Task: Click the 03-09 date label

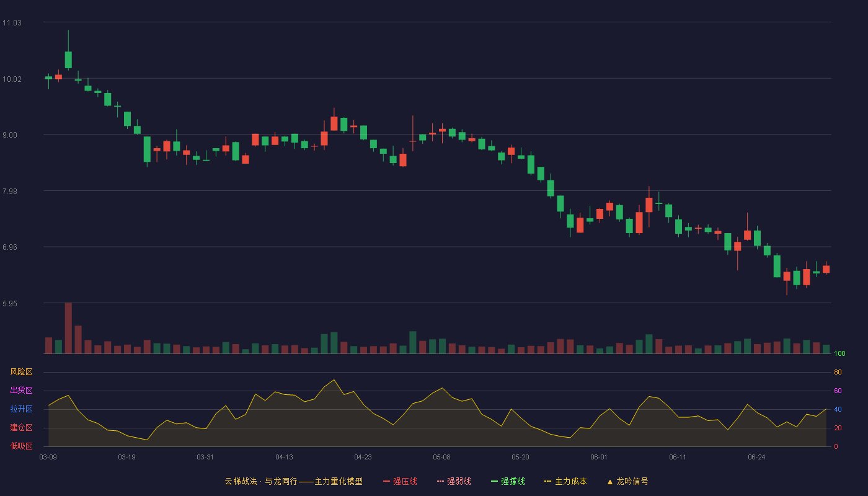Action: point(48,457)
